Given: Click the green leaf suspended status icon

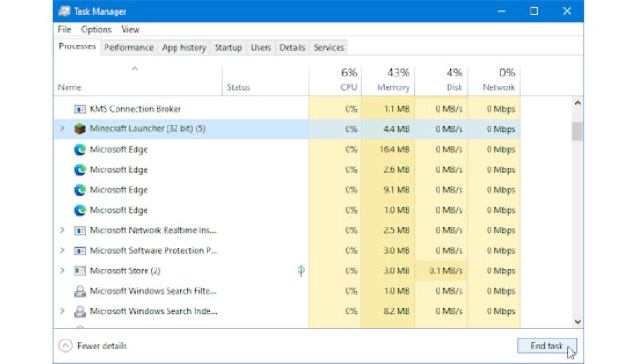Looking at the screenshot, I should tap(301, 270).
